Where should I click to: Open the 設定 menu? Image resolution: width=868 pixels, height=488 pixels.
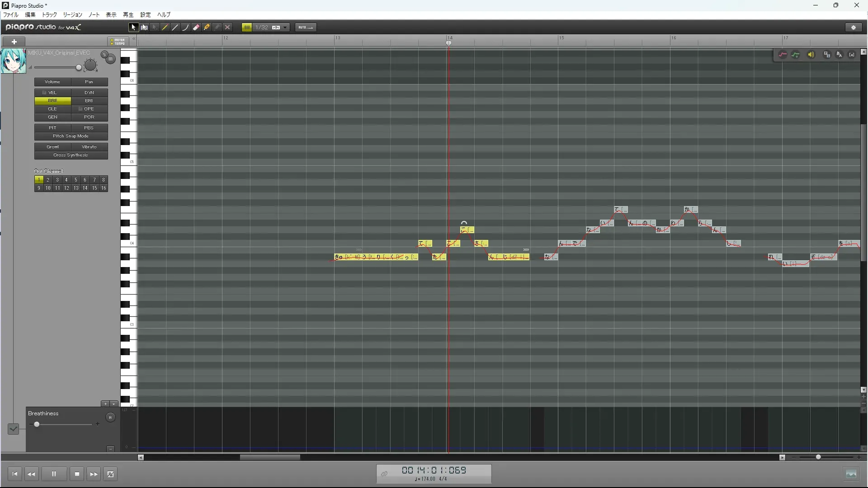coord(145,14)
